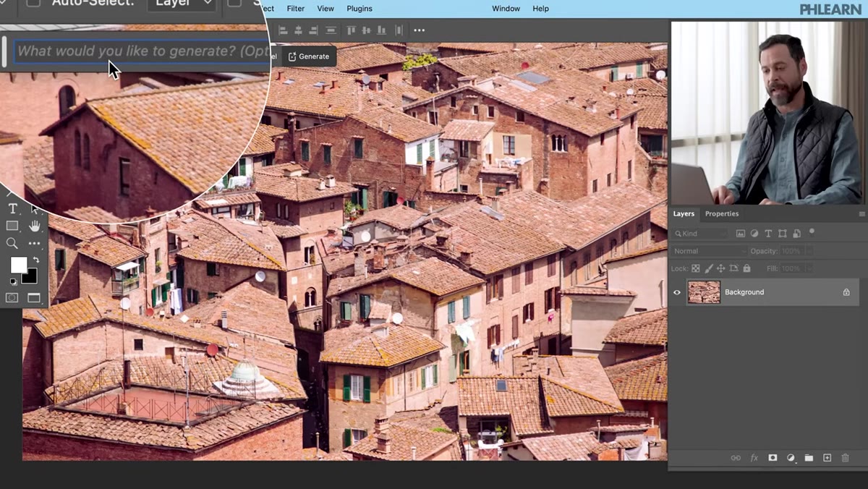Click the white foreground color swatch

tap(17, 264)
